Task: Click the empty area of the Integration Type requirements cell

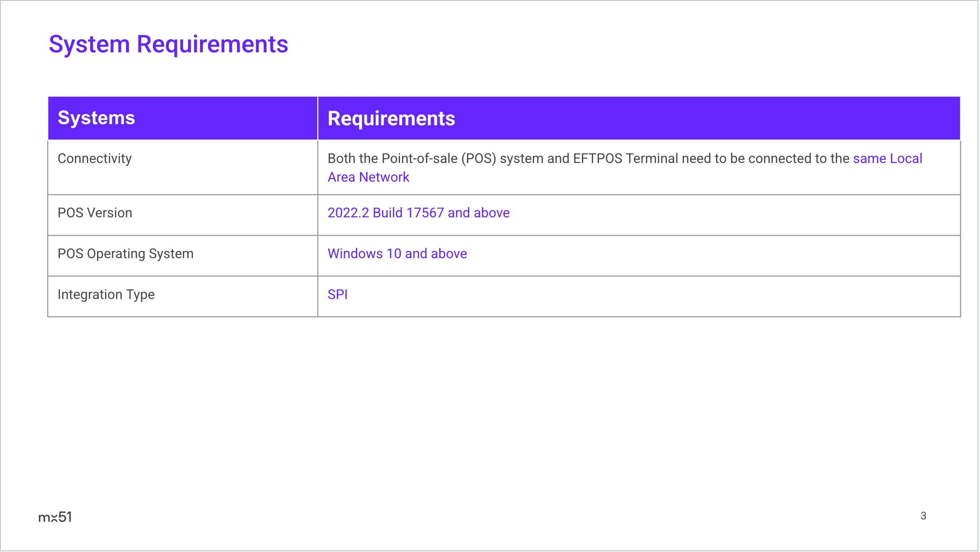Action: [674, 296]
